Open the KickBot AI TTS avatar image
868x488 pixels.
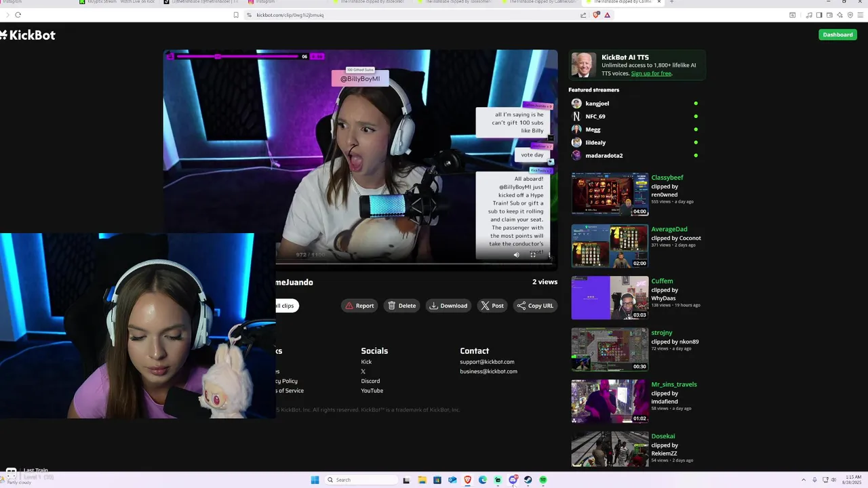pos(583,65)
